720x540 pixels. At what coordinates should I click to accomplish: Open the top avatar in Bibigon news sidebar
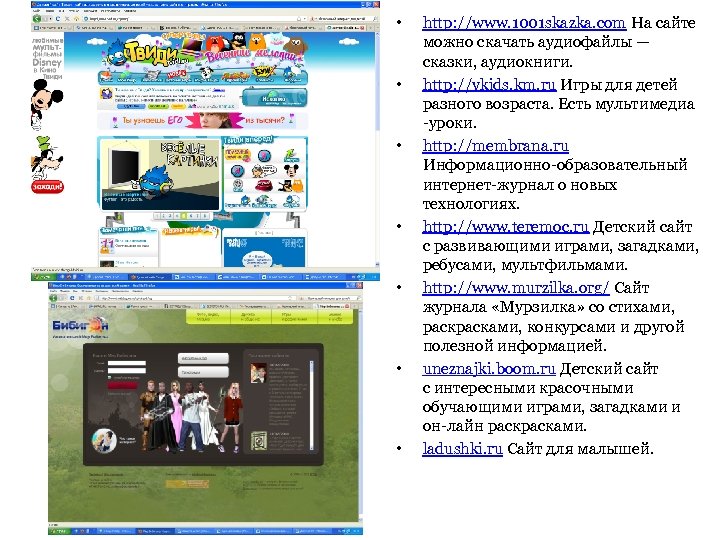click(x=258, y=373)
